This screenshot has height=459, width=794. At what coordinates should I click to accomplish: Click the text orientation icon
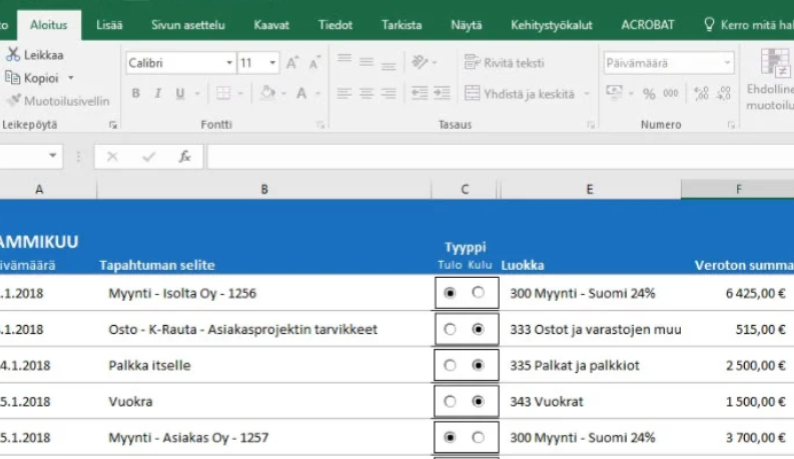click(420, 62)
